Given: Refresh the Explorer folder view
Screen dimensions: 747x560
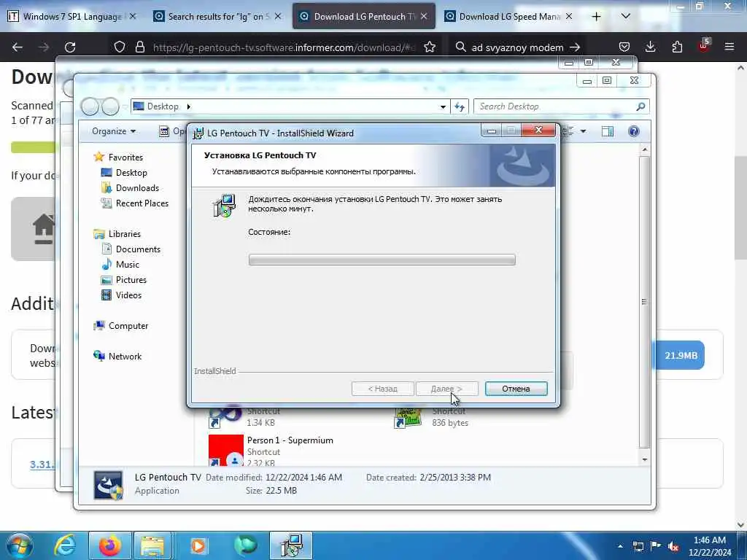Looking at the screenshot, I should point(460,106).
